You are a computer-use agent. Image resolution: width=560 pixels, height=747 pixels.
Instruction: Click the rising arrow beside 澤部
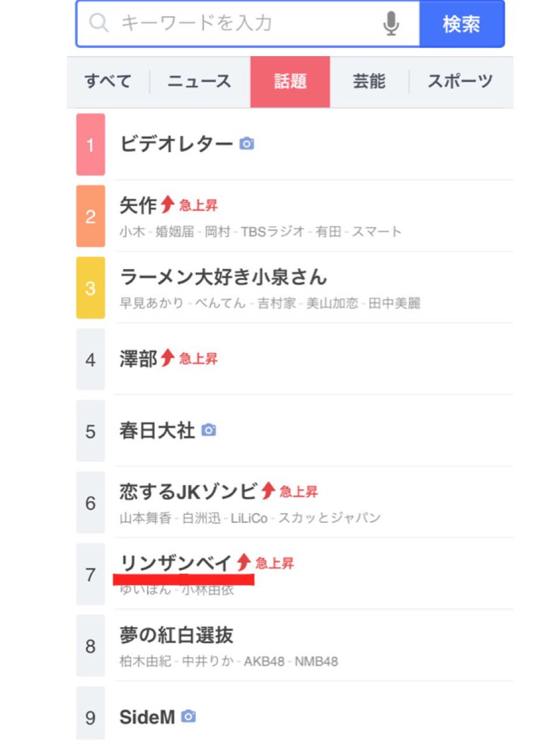[x=166, y=357]
